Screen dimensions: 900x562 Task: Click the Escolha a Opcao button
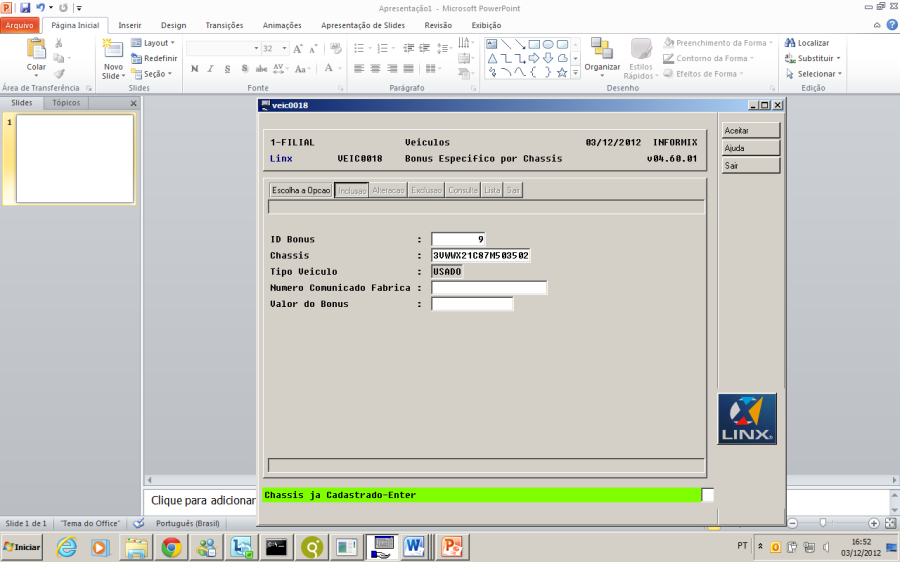click(301, 190)
